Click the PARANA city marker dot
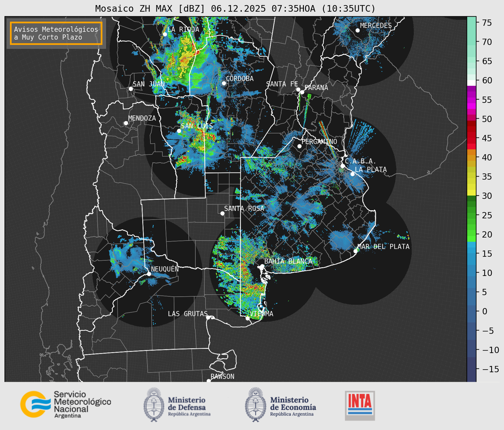The image size is (504, 430). pos(302,92)
